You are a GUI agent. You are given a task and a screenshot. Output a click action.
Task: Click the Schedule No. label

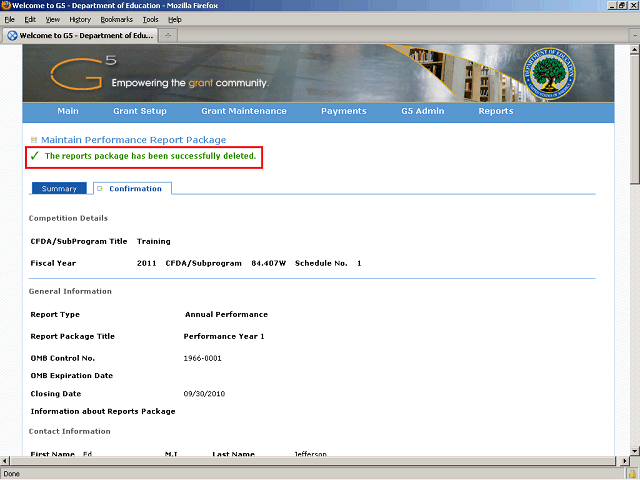pyautogui.click(x=321, y=263)
